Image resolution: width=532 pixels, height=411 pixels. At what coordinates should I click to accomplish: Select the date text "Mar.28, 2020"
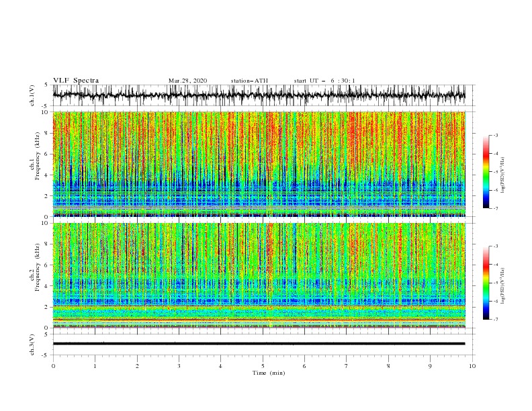pos(187,81)
